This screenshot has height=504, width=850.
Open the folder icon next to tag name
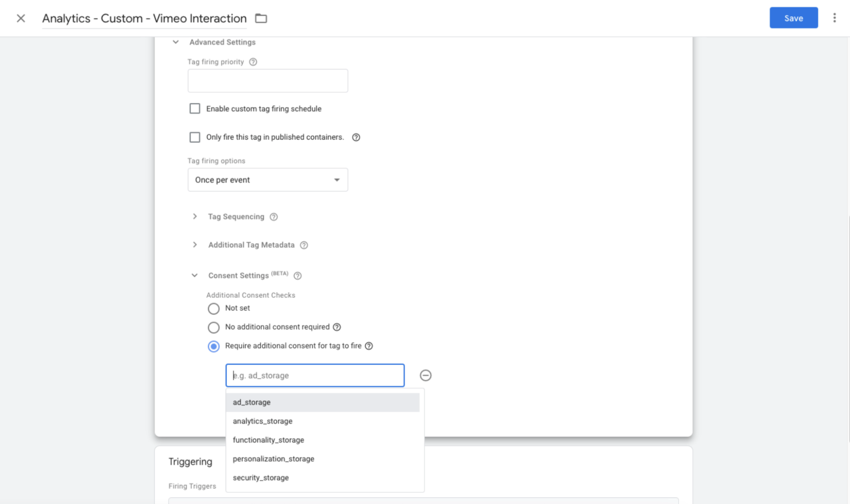261,18
